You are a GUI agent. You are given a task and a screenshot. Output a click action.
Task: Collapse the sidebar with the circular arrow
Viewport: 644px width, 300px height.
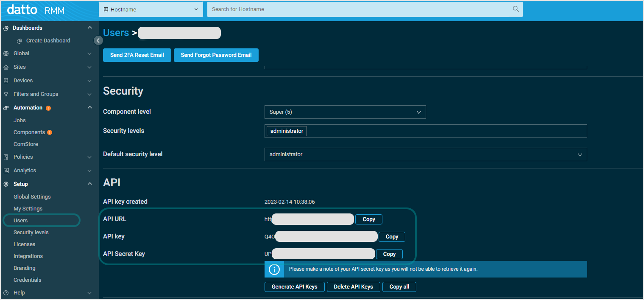point(98,40)
